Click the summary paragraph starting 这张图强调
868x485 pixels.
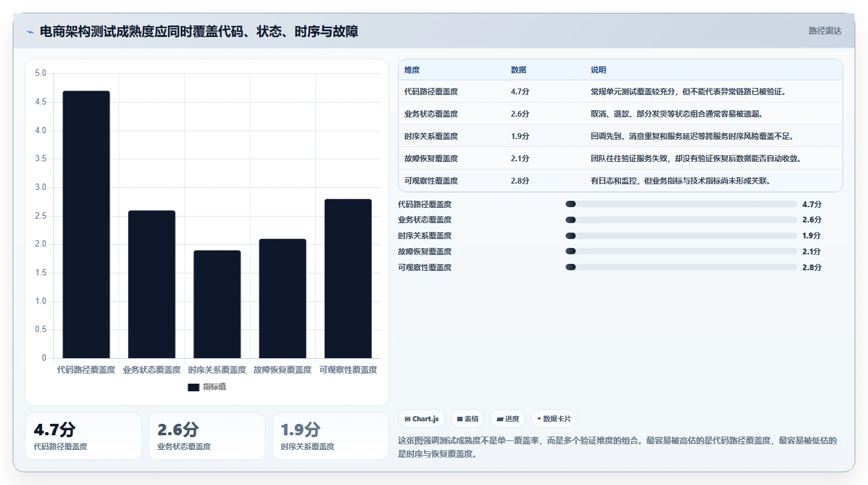pyautogui.click(x=617, y=447)
